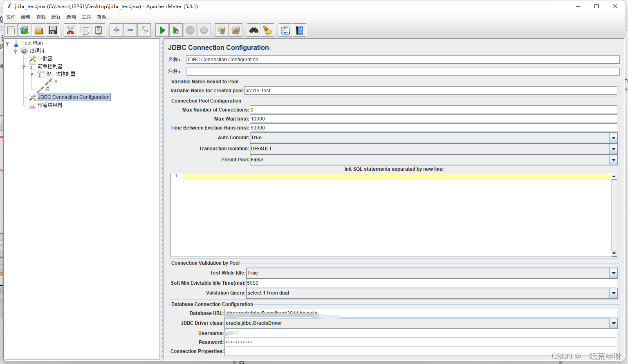This screenshot has height=364, width=628.
Task: Click the Password field
Action: tap(421, 342)
